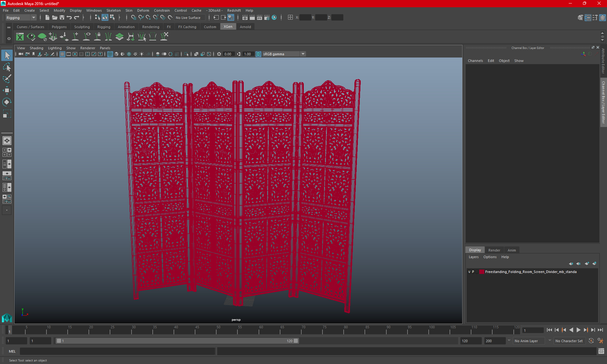Image resolution: width=607 pixels, height=364 pixels.
Task: Expand the sRGB gamma dropdown
Action: 303,54
